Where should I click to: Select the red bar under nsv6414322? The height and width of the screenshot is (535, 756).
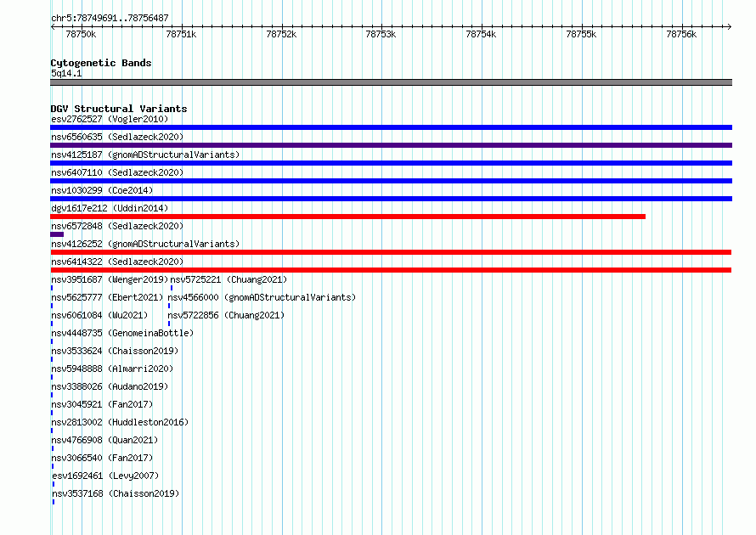coord(391,270)
